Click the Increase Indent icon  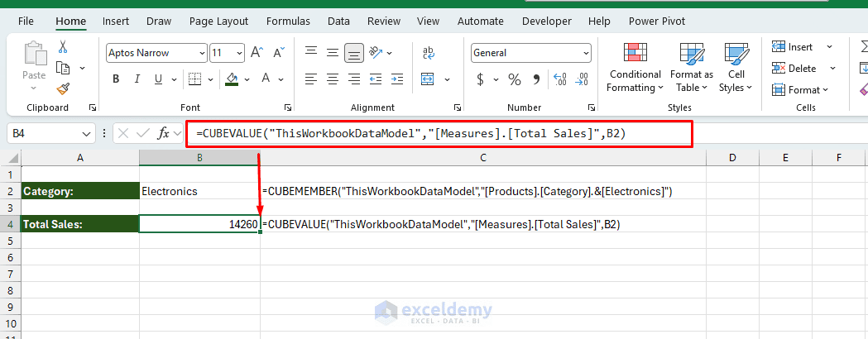pyautogui.click(x=396, y=79)
